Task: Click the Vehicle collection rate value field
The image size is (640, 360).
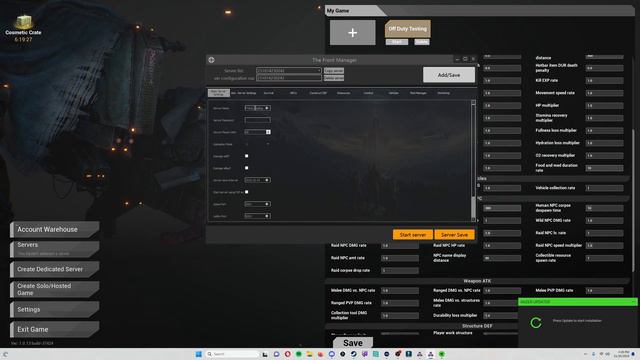Action: tap(604, 188)
